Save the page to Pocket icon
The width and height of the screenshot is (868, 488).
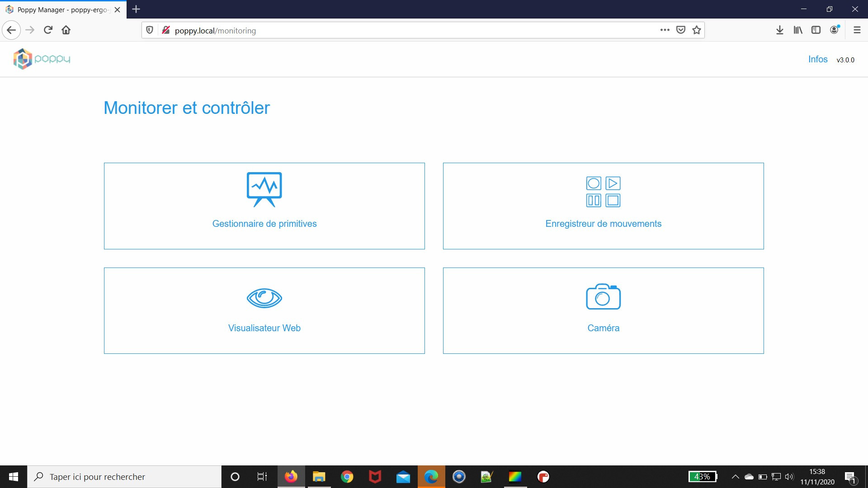tap(681, 30)
